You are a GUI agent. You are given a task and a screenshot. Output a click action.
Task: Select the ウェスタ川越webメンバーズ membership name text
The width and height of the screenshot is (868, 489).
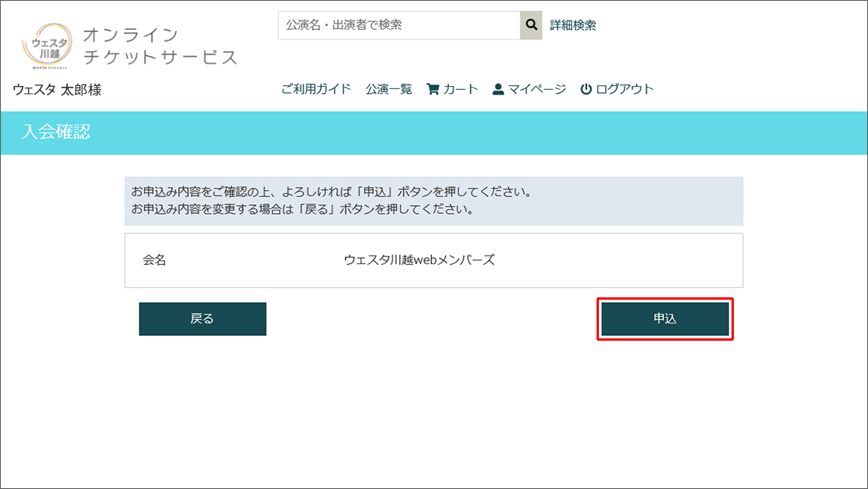pyautogui.click(x=419, y=260)
